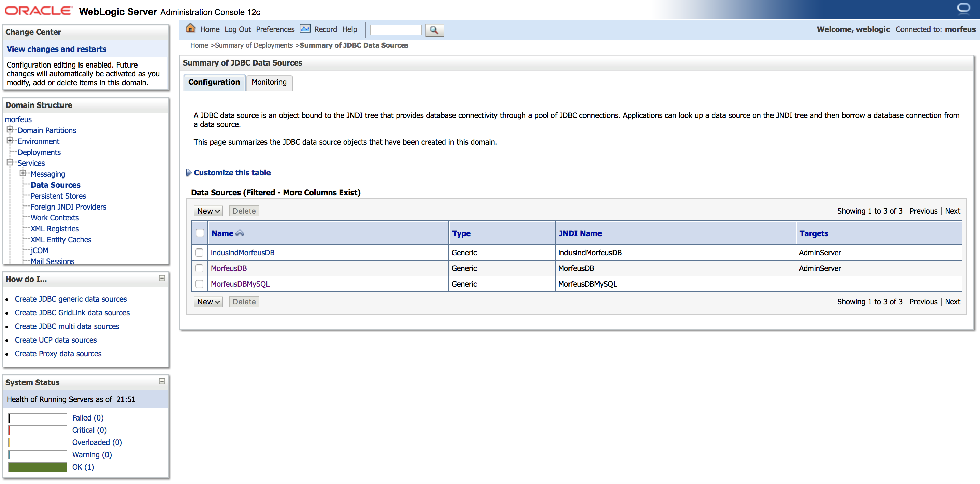Expand Messaging tree node

(x=23, y=173)
